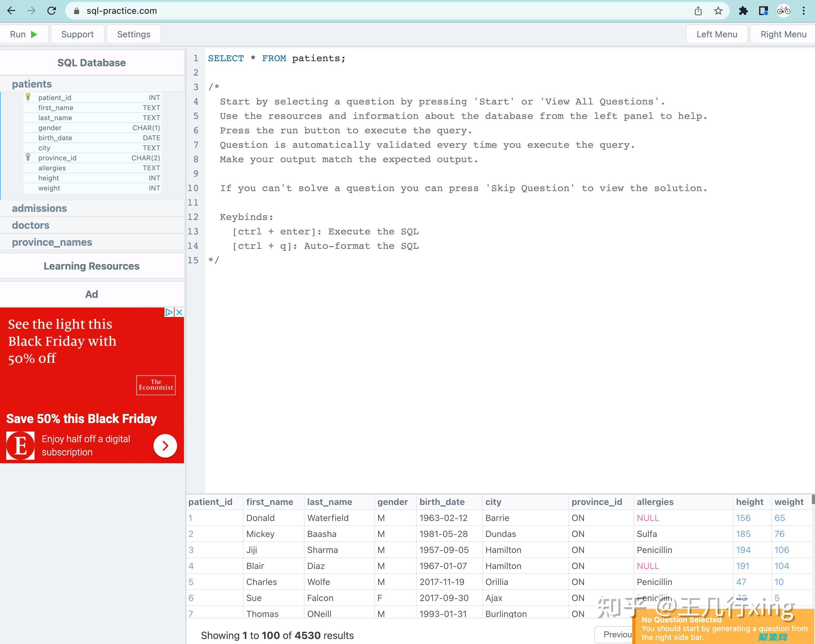Viewport: 815px width, 644px height.
Task: Open the Settings menu
Action: click(133, 34)
